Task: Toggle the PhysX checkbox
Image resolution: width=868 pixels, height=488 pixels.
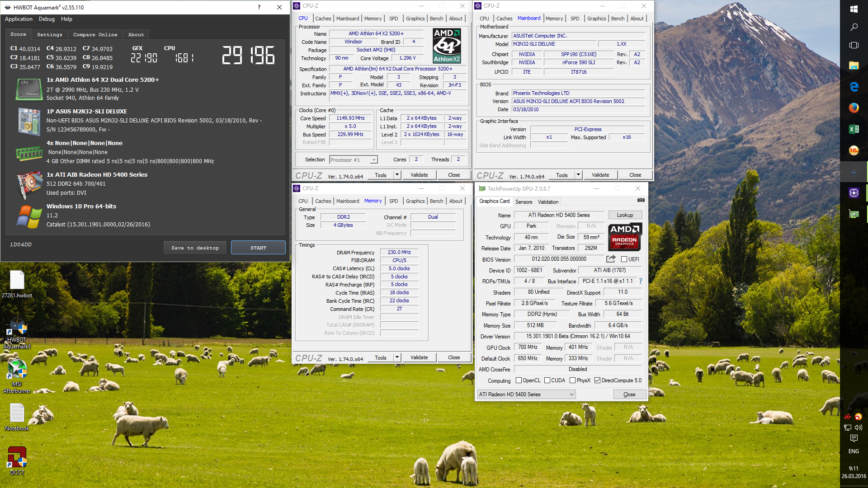Action: tap(572, 380)
